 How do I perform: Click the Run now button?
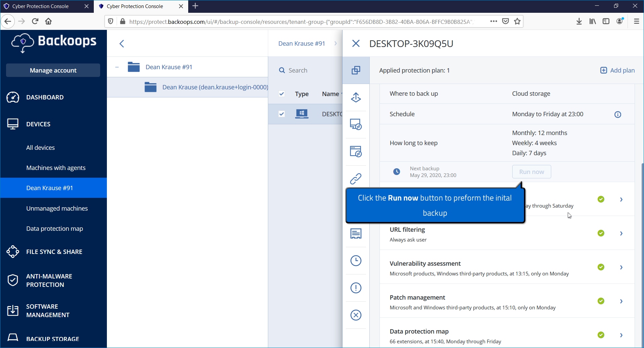[x=531, y=172]
